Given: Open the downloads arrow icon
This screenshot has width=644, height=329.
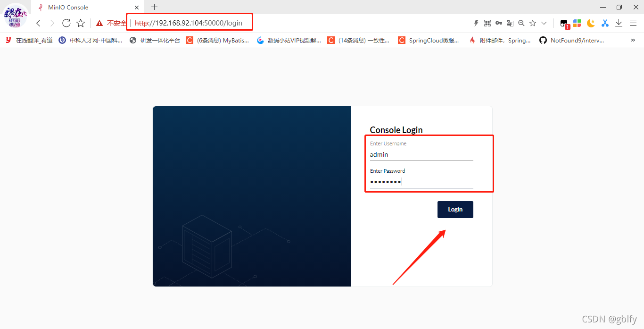Looking at the screenshot, I should coord(619,23).
